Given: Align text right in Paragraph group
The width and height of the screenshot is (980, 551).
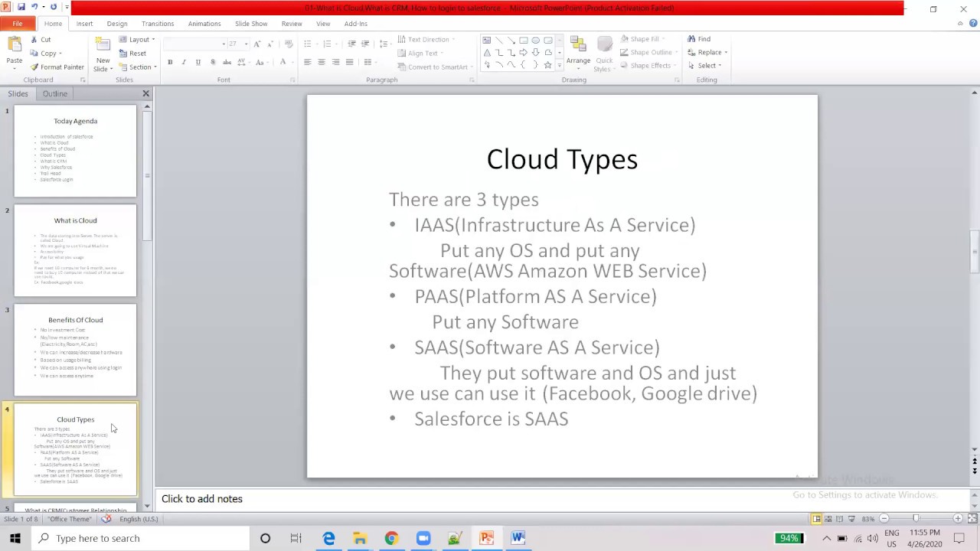Looking at the screenshot, I should click(x=335, y=62).
